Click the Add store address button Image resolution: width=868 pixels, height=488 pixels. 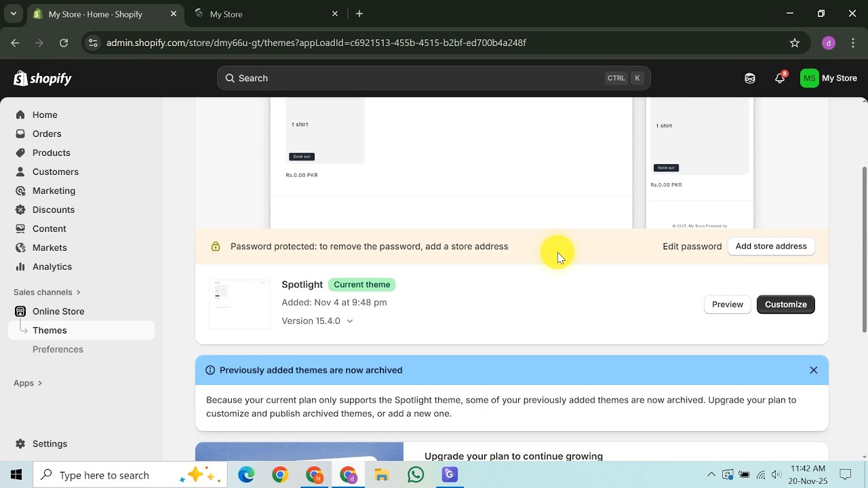point(771,246)
